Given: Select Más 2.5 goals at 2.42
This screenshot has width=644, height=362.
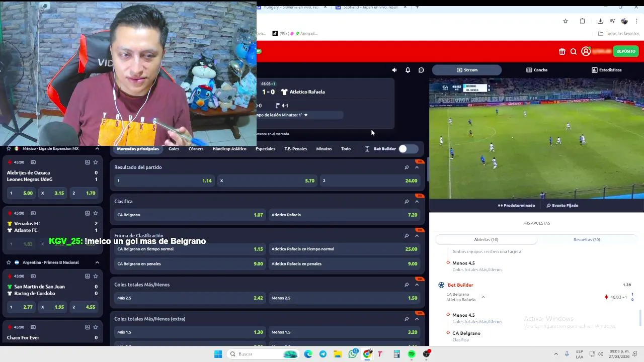Looking at the screenshot, I should (190, 298).
